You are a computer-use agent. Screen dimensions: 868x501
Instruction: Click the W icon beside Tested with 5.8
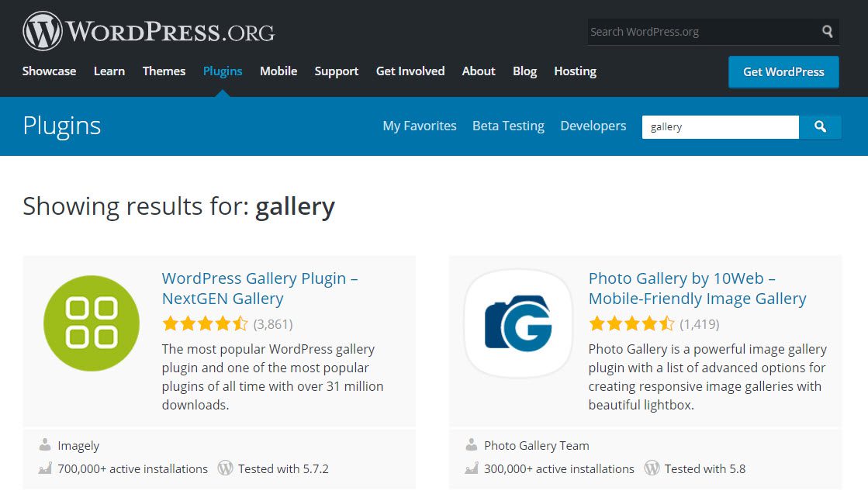click(x=652, y=468)
